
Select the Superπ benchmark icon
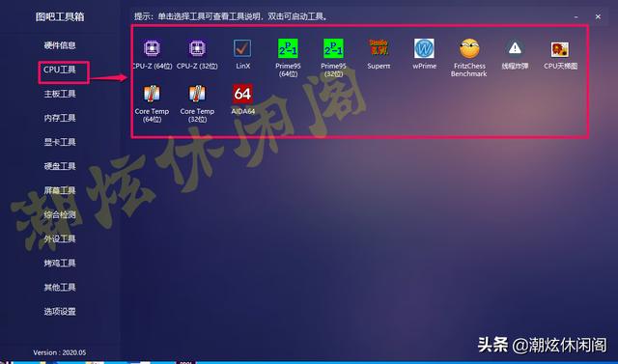pos(379,48)
